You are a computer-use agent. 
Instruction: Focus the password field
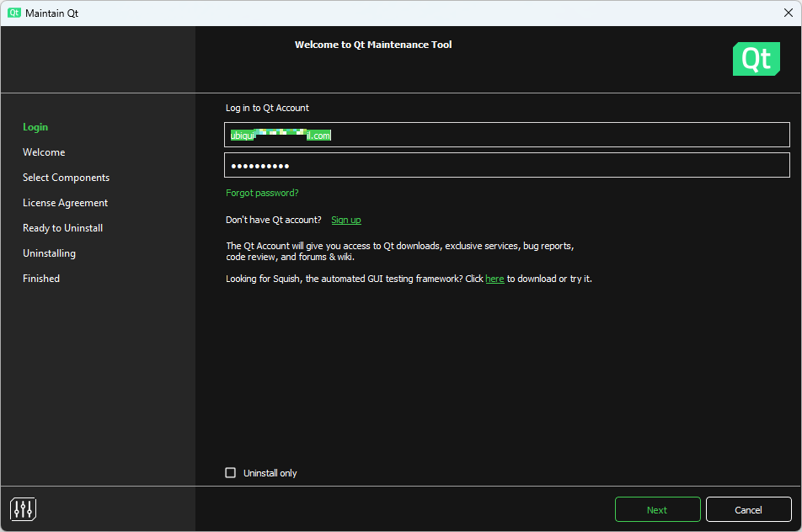pos(507,165)
